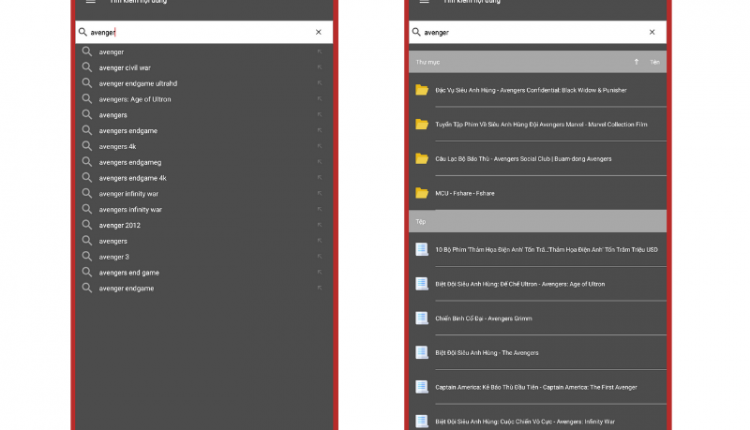Clear the right search box with X icon
The height and width of the screenshot is (430, 750).
[652, 32]
